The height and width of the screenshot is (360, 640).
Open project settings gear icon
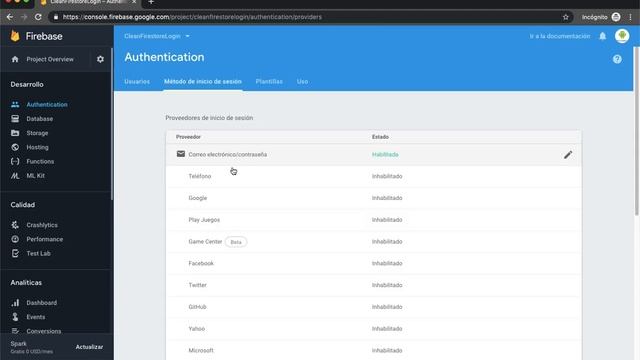click(x=100, y=59)
